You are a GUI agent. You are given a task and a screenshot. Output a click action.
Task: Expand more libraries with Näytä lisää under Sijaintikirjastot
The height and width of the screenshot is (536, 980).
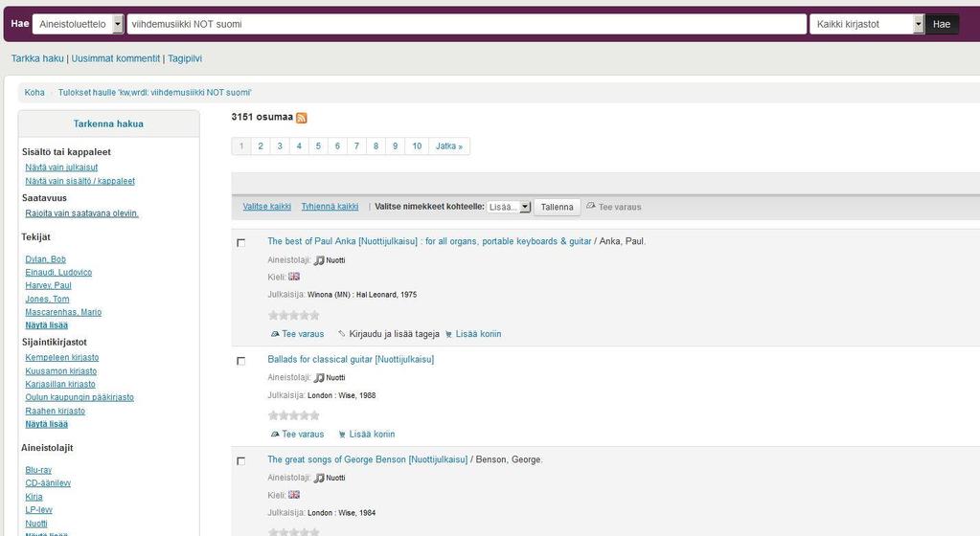47,424
